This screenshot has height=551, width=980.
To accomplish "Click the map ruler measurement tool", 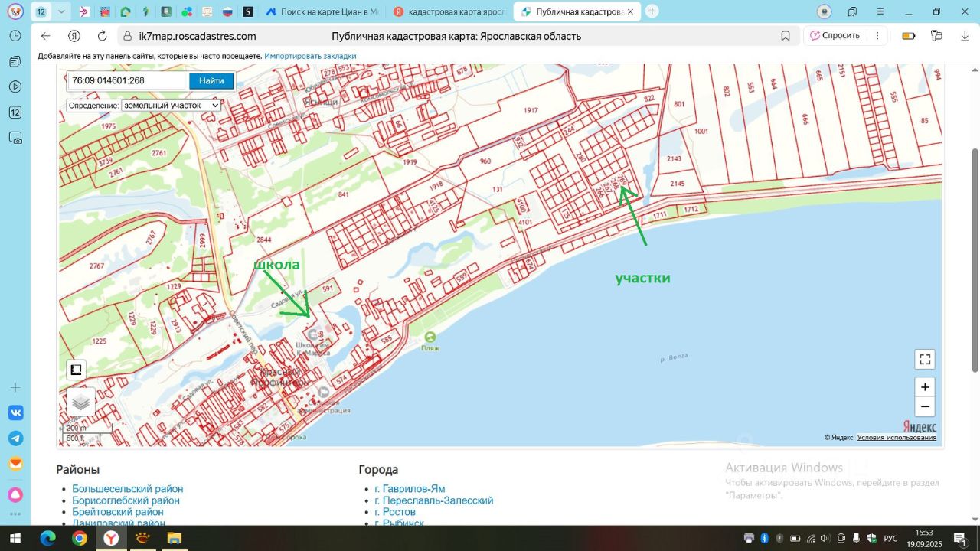I will [x=76, y=370].
